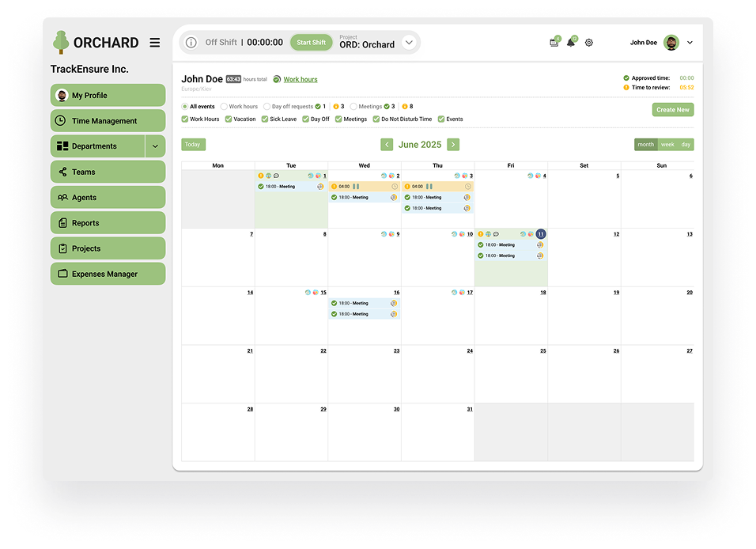
Task: Open the settings gear icon
Action: (x=589, y=43)
